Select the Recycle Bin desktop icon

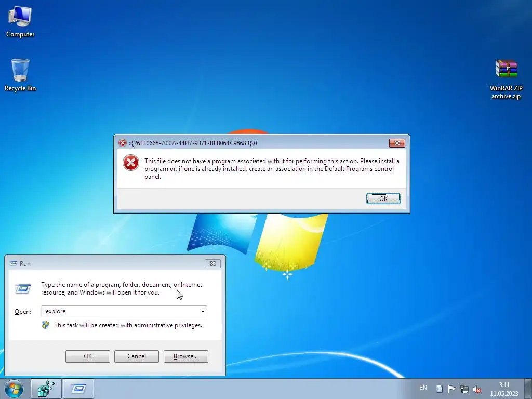[20, 75]
